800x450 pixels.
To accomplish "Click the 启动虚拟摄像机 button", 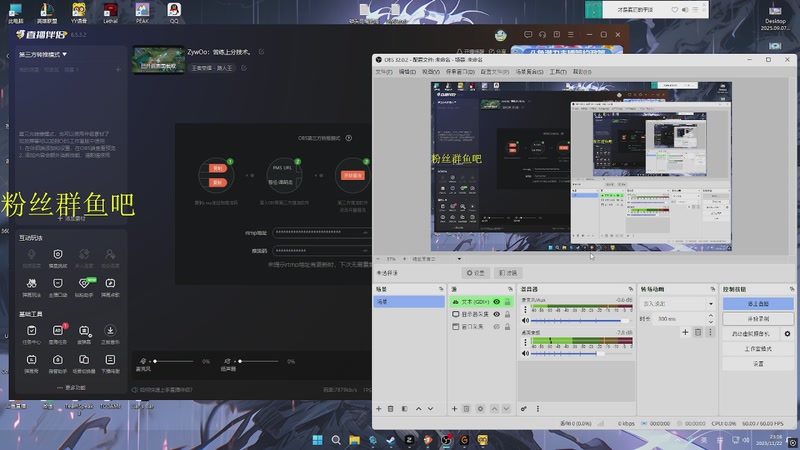I will pyautogui.click(x=751, y=334).
